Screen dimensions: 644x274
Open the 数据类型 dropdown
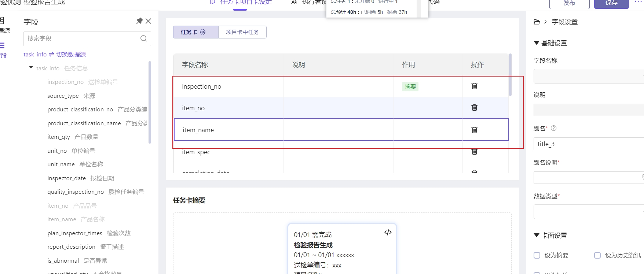[x=589, y=212]
